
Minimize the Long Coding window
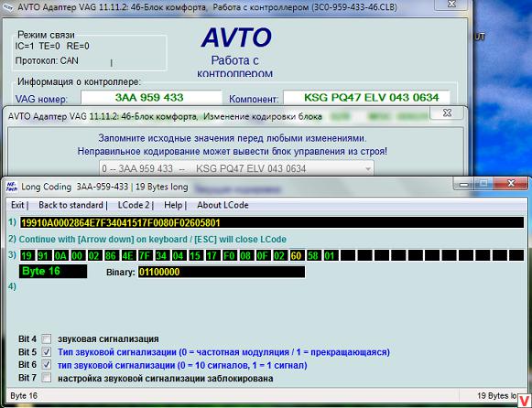pos(463,184)
